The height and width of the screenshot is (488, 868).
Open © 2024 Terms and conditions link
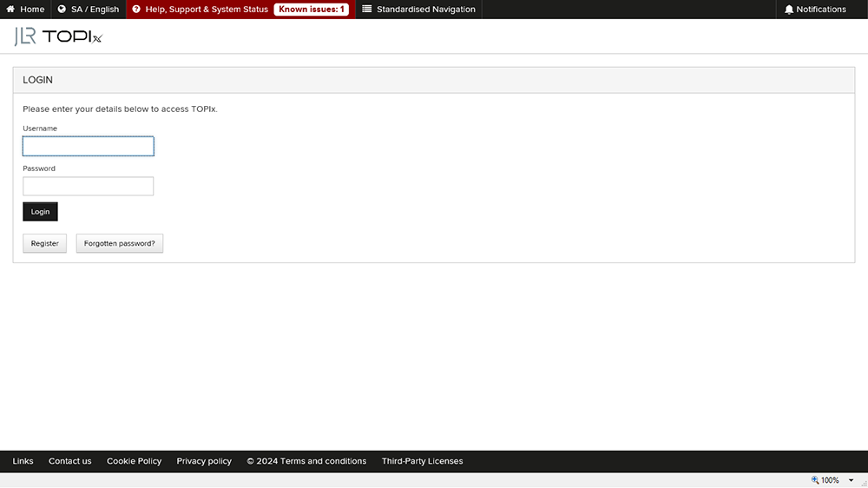306,461
